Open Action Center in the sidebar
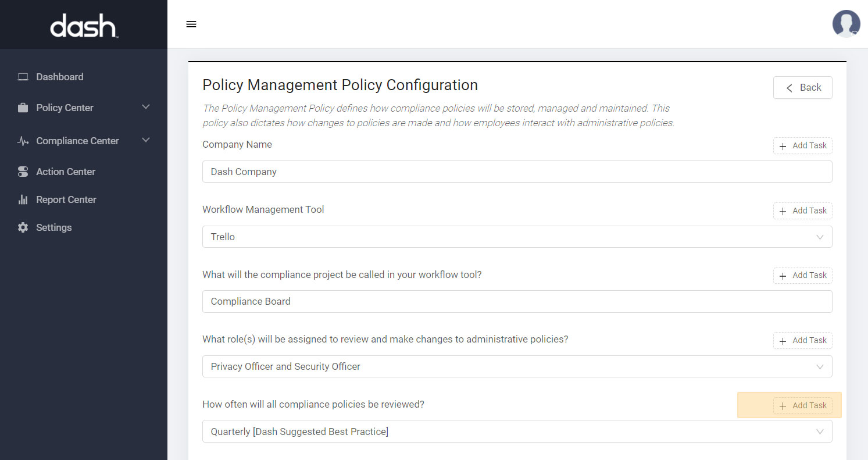This screenshot has height=460, width=868. (x=66, y=172)
